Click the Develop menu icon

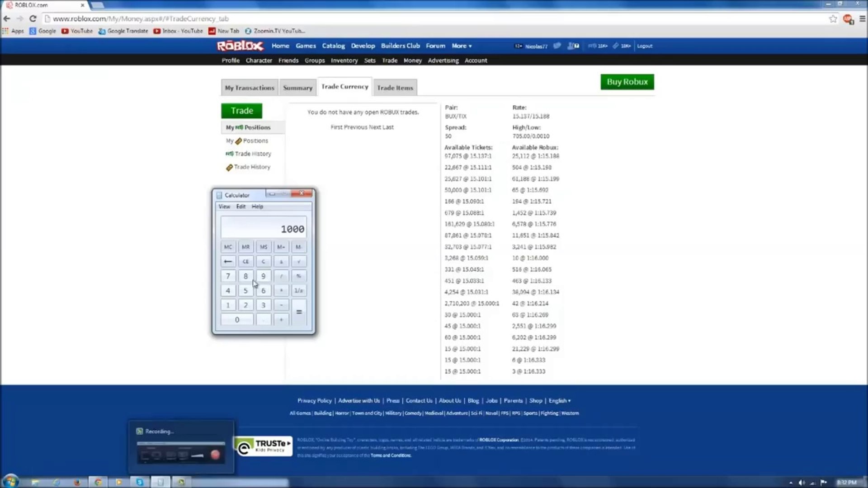[363, 45]
